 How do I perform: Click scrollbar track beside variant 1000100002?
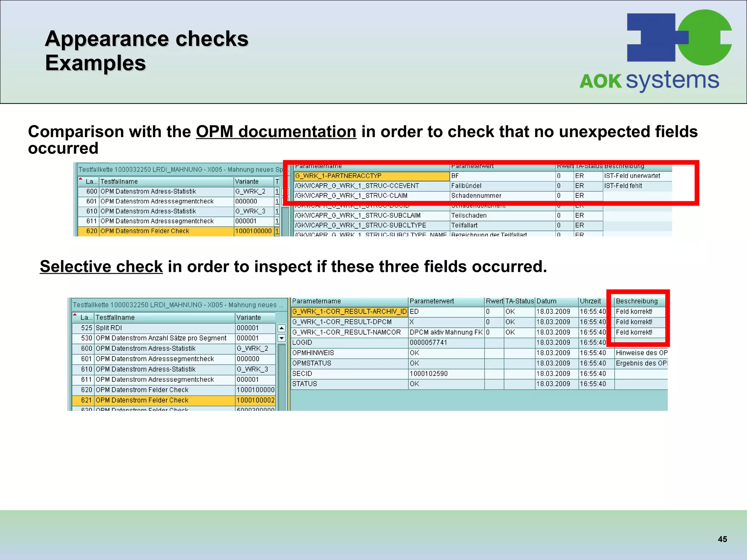(x=282, y=377)
